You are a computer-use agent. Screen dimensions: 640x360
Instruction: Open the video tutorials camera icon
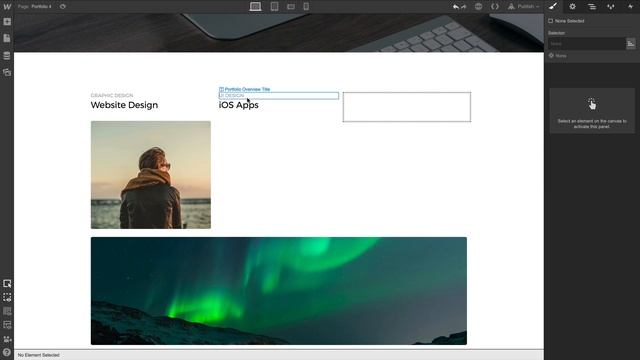tap(7, 339)
